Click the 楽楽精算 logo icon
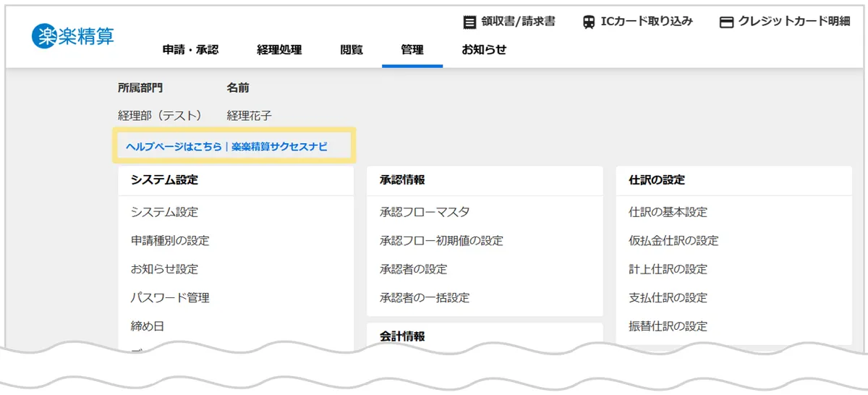The height and width of the screenshot is (395, 868). [44, 36]
